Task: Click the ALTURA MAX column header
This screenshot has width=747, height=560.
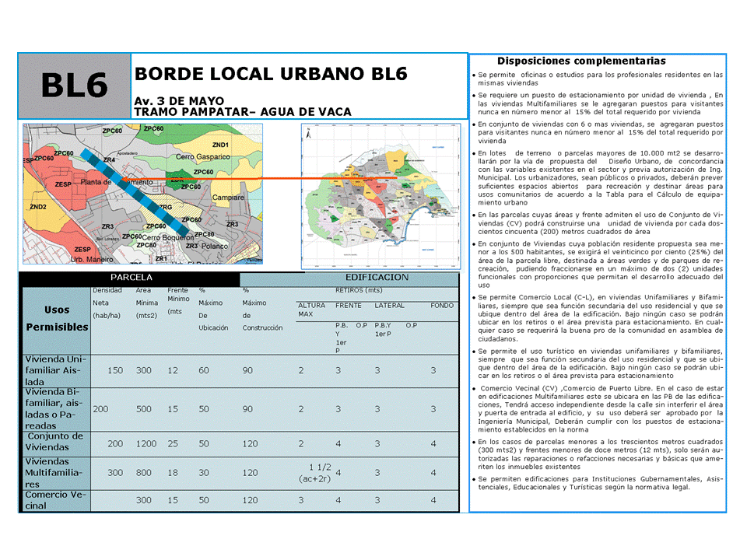Action: (x=311, y=310)
